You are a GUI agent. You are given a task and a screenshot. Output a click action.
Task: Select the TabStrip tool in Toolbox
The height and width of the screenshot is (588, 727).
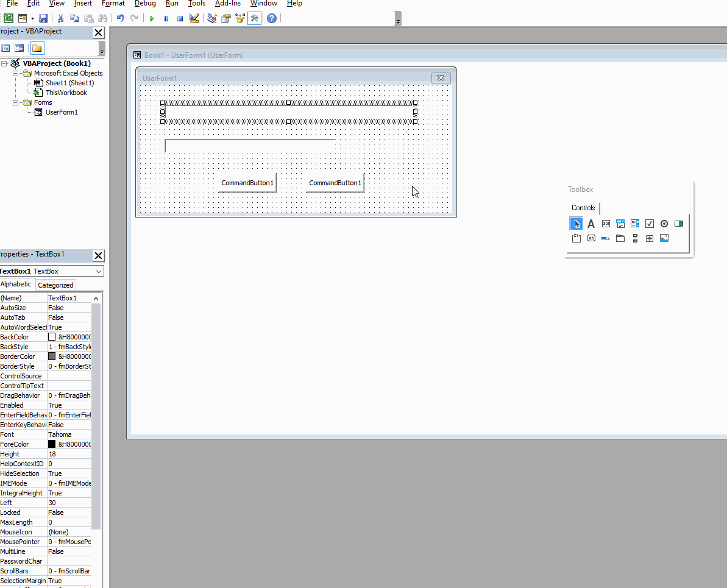[606, 238]
